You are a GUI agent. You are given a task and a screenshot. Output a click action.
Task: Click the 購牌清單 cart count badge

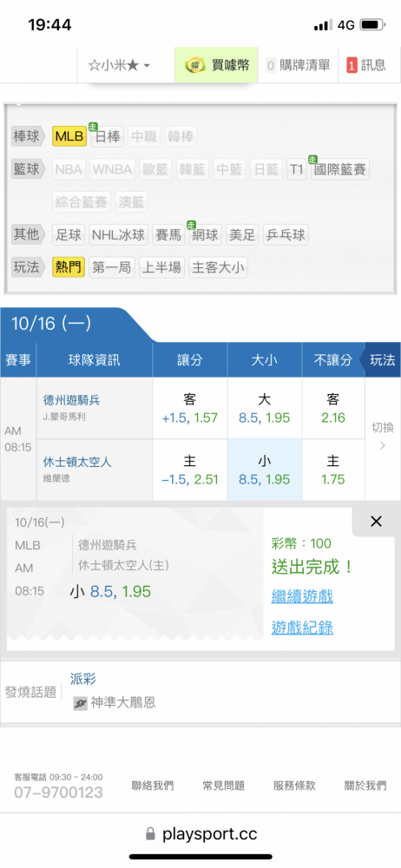coord(271,65)
